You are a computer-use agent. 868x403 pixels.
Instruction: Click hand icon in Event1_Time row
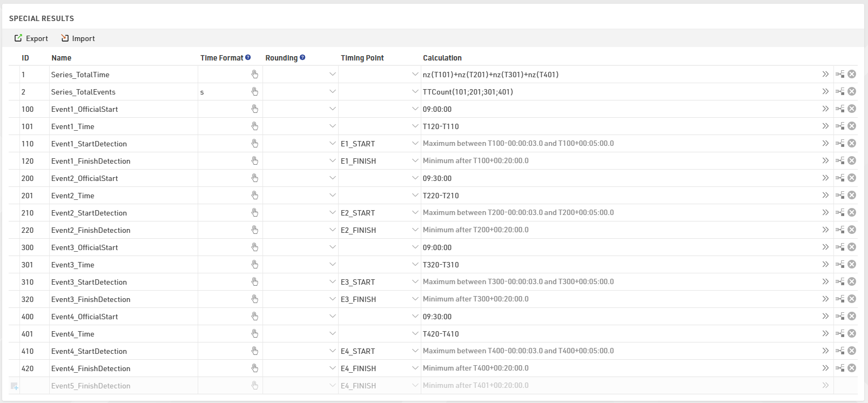(x=254, y=126)
